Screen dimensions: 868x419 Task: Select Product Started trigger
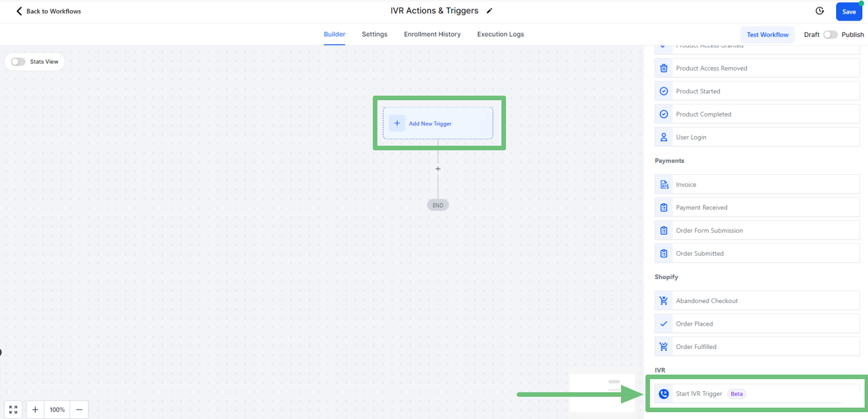point(757,91)
